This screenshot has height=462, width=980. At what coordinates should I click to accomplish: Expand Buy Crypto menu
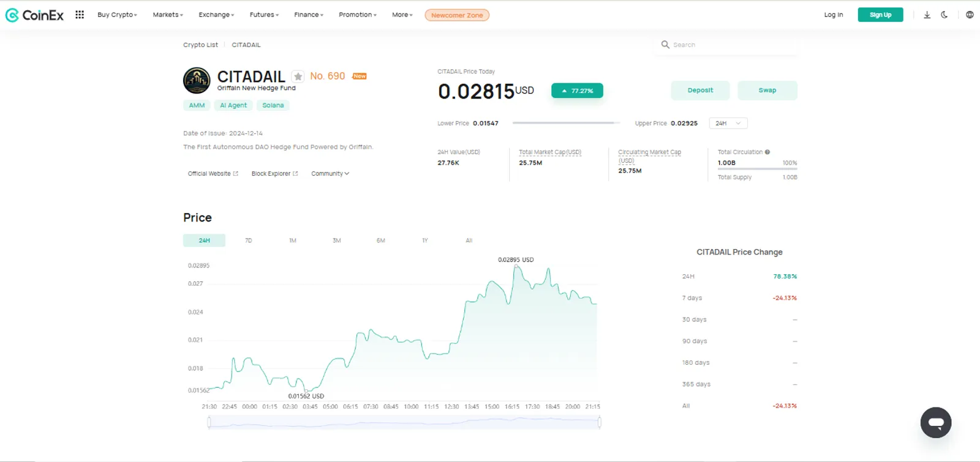click(117, 15)
